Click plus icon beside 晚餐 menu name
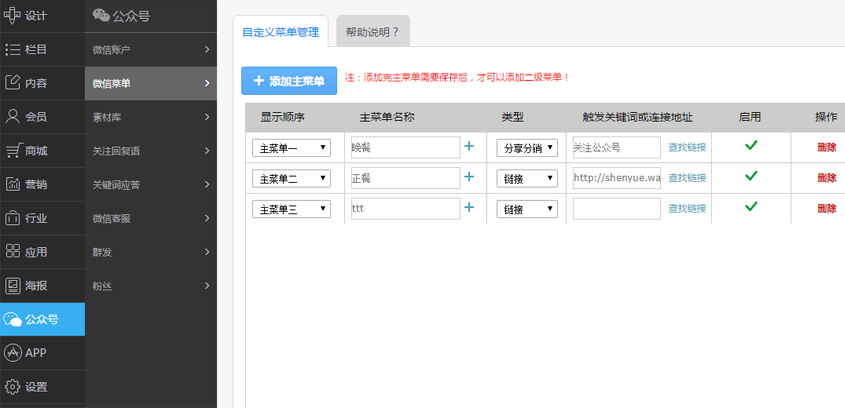This screenshot has height=408, width=845. click(x=469, y=147)
